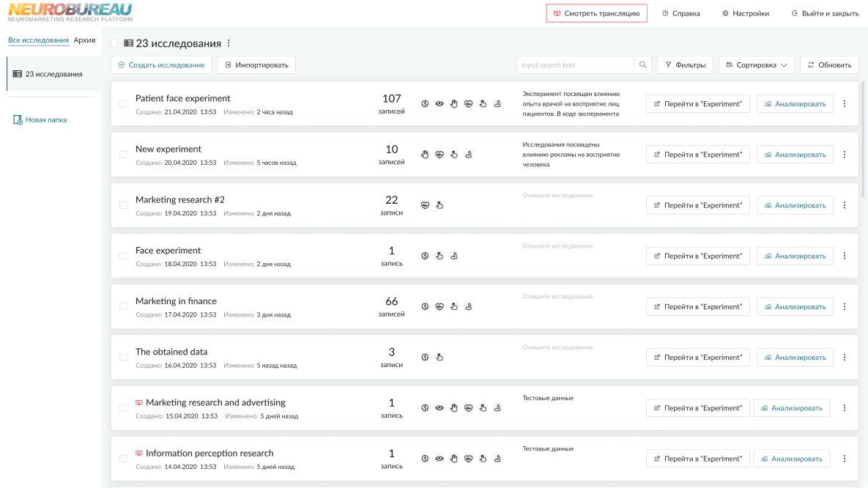
Task: Click the pointing-finger icon on Marketing in finance
Action: tap(454, 306)
